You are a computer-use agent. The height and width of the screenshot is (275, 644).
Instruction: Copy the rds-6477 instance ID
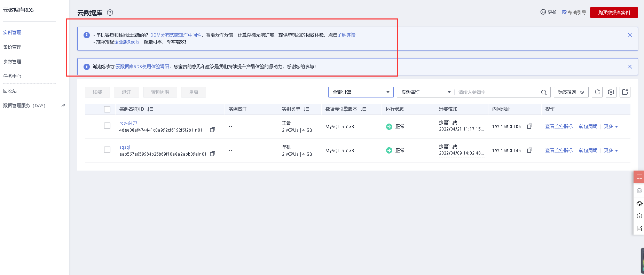tap(212, 130)
